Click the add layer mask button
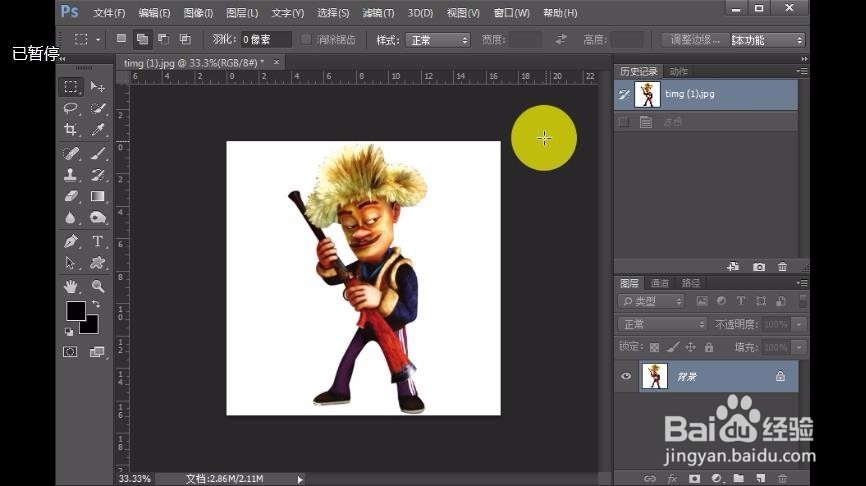The height and width of the screenshot is (486, 866). point(694,478)
